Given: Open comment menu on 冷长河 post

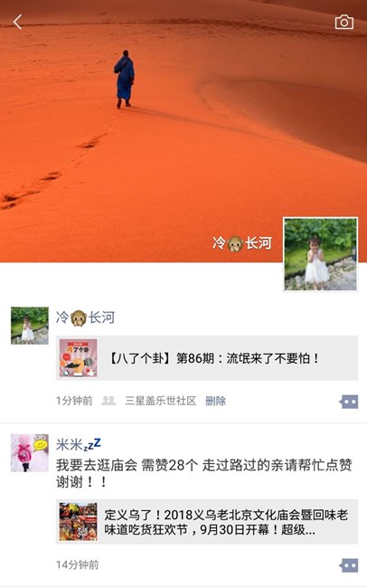Looking at the screenshot, I should (349, 402).
